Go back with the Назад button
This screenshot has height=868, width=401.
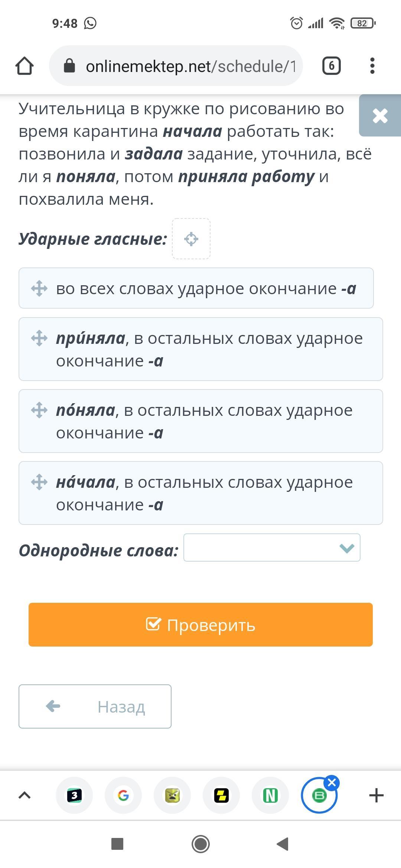(x=95, y=706)
